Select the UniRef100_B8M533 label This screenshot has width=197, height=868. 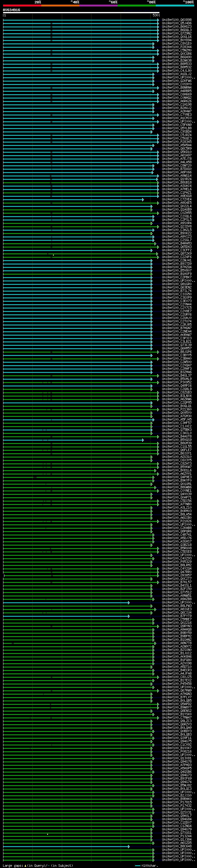177,64
